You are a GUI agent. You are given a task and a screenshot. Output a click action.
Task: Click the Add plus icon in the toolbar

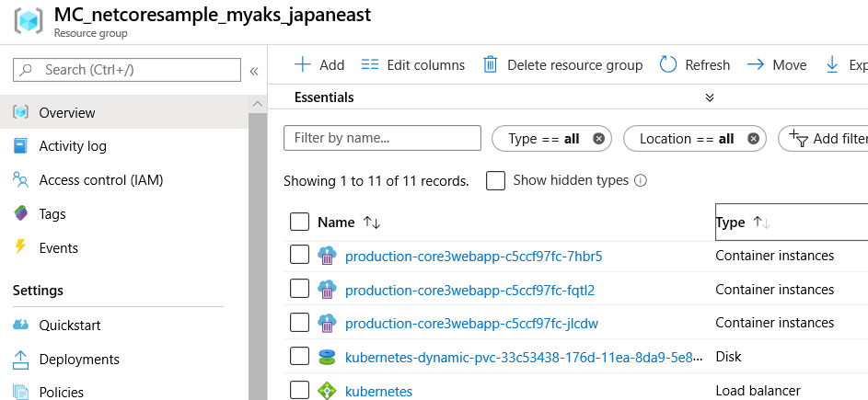point(302,64)
